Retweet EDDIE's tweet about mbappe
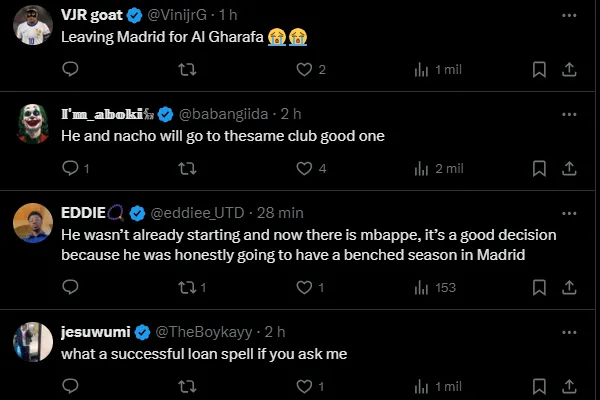The image size is (600, 400). pos(187,287)
